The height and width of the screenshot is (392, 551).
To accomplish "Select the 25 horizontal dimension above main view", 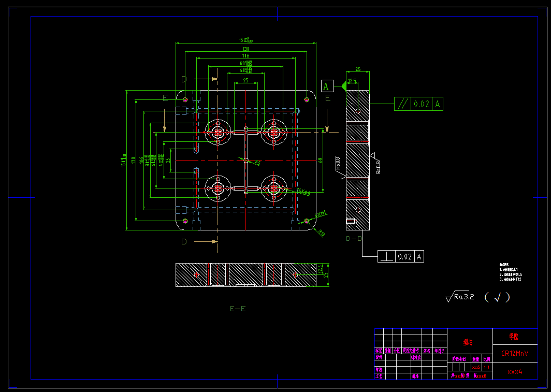I will pos(245,80).
